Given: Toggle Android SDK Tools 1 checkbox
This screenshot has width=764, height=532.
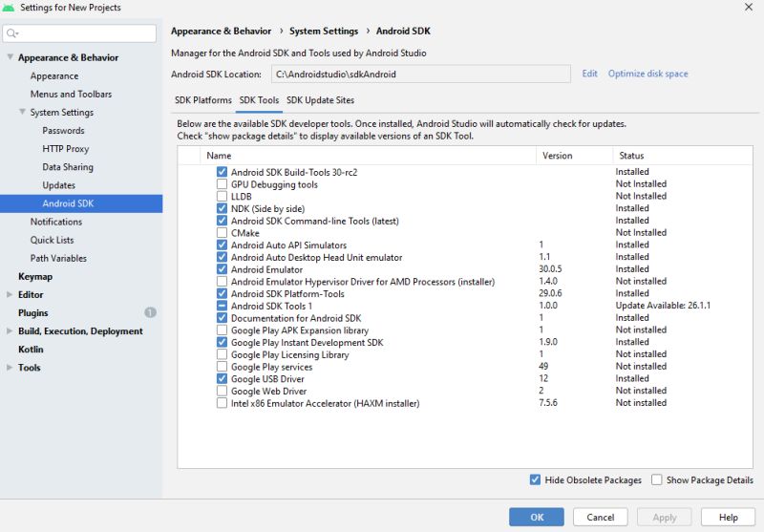Looking at the screenshot, I should point(222,306).
